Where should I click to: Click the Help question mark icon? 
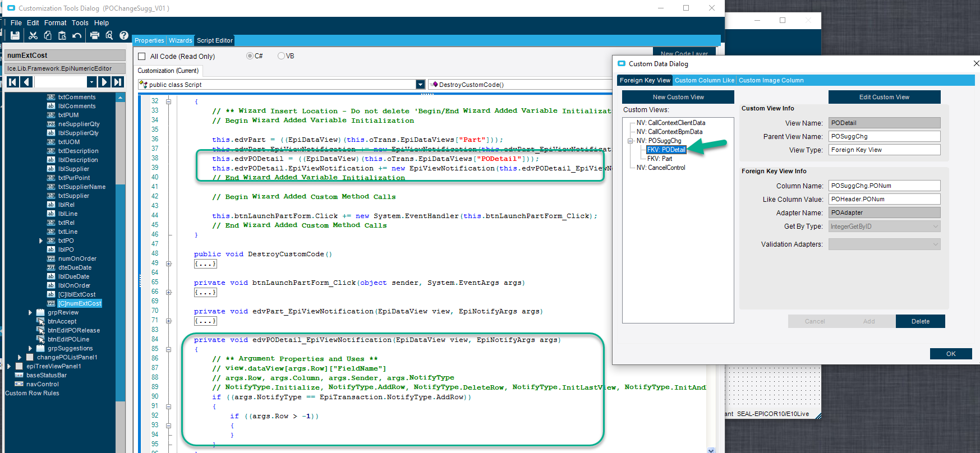tap(124, 35)
